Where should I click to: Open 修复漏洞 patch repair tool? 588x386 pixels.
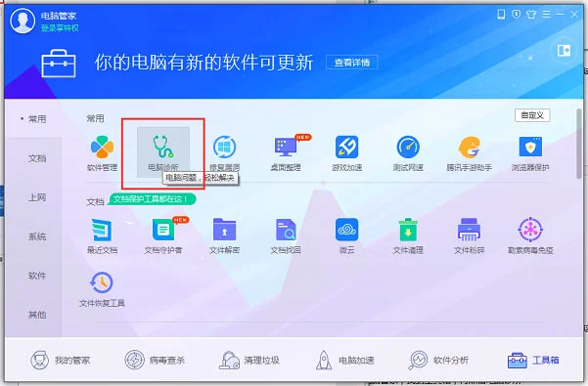click(224, 153)
